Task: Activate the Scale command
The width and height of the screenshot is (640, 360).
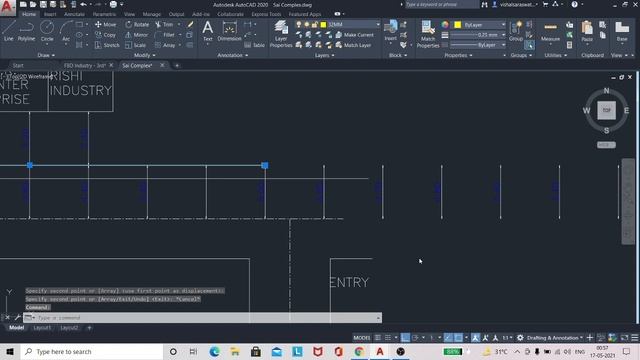Action: point(136,45)
